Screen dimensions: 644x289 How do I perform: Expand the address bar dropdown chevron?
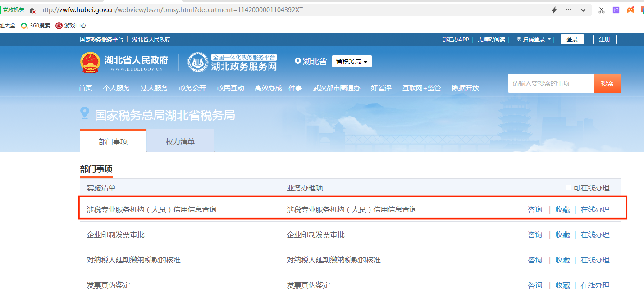point(583,10)
